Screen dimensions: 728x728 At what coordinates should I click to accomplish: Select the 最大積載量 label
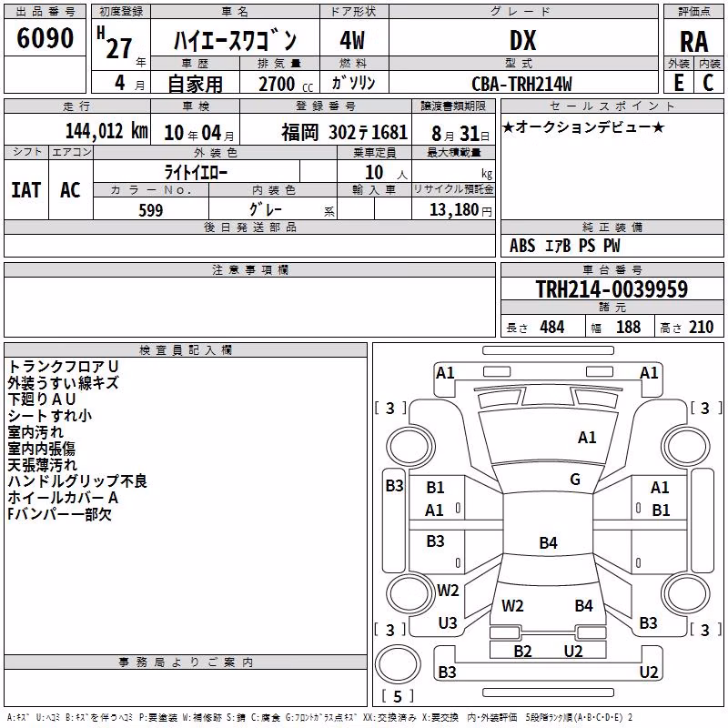click(x=453, y=152)
